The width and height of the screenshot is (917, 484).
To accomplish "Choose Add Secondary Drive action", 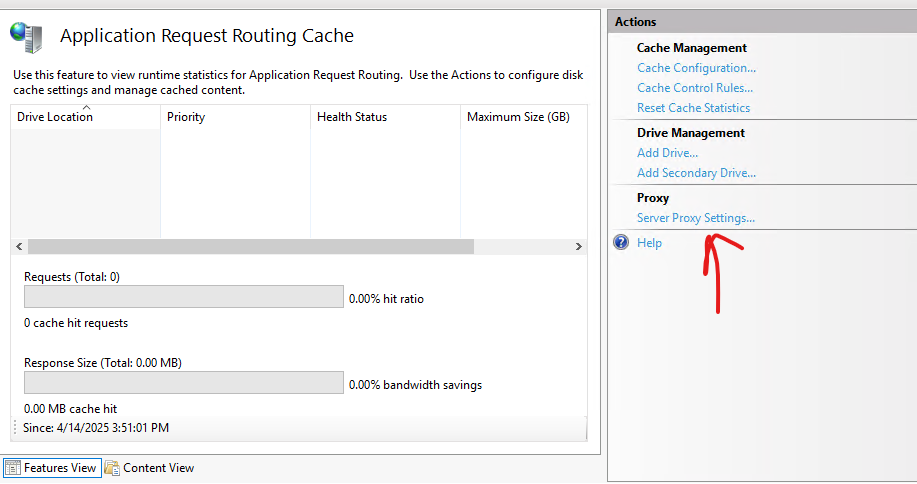I will 696,173.
